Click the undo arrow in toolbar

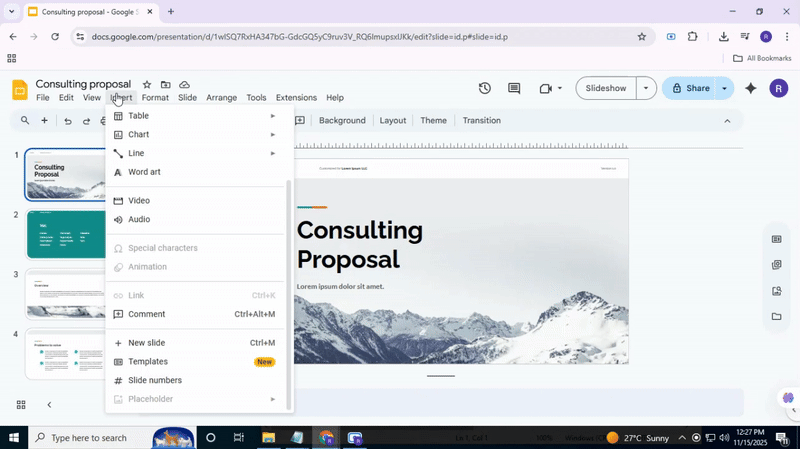[68, 121]
